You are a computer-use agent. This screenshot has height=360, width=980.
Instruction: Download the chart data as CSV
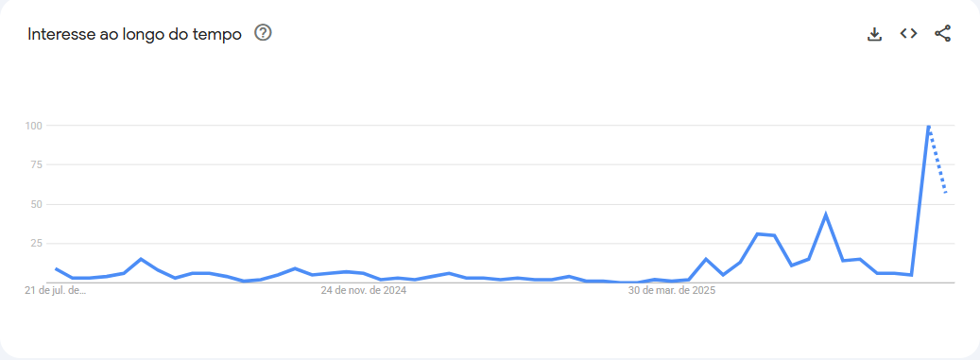pyautogui.click(x=874, y=34)
